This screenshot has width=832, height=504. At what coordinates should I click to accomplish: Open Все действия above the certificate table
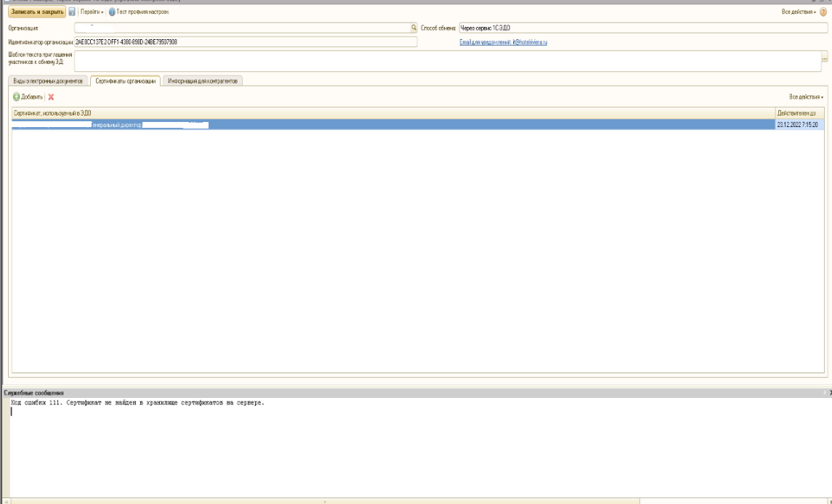click(x=806, y=97)
